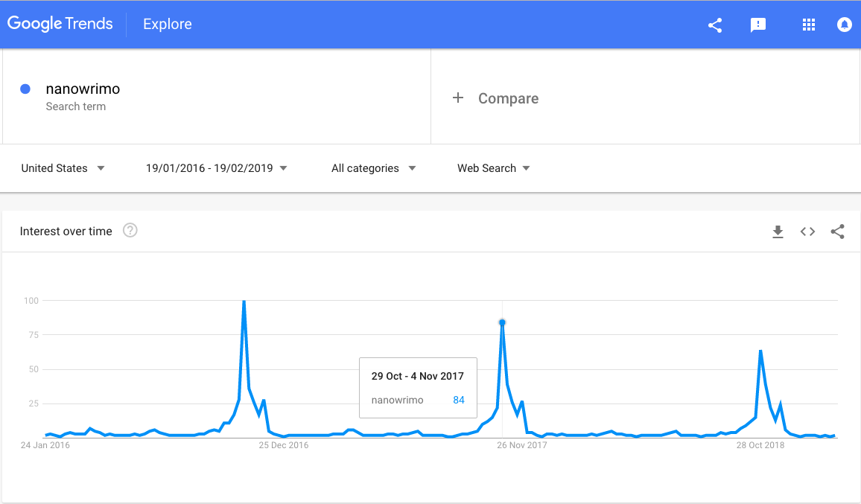Click the blue legend dot beside nanowrimo
Screen dimensions: 861x504
point(25,89)
